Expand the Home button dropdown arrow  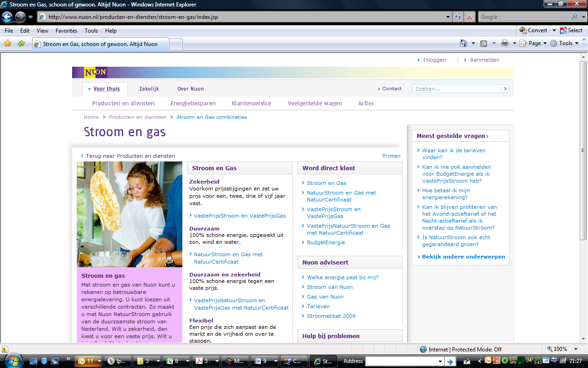(473, 43)
